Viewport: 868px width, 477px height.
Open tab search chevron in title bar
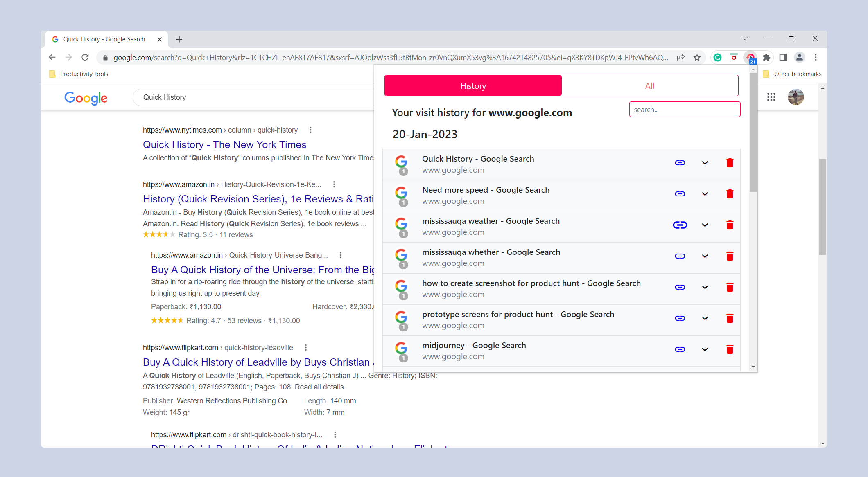(745, 38)
